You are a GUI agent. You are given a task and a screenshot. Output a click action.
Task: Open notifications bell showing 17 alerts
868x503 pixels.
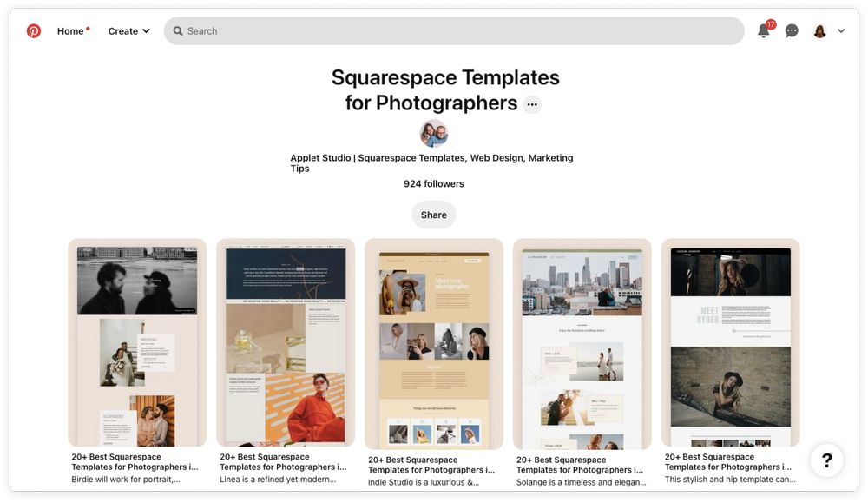click(x=763, y=30)
